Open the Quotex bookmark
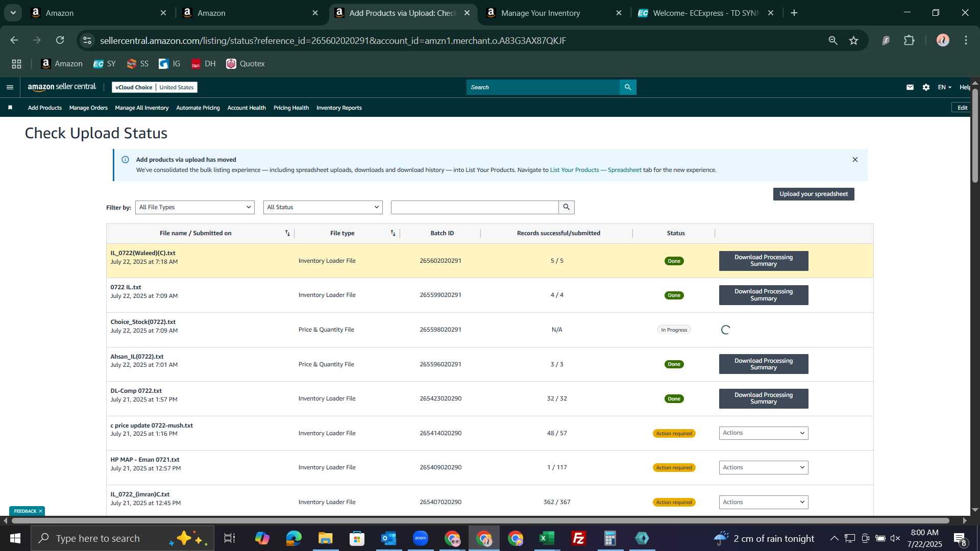This screenshot has width=980, height=551. pyautogui.click(x=246, y=64)
